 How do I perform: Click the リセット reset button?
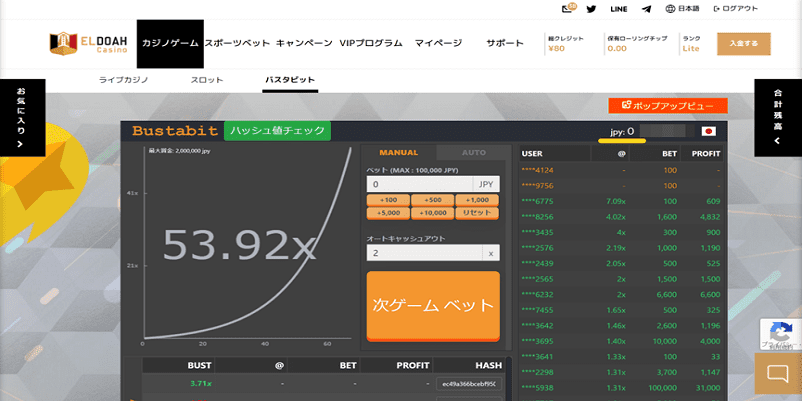[x=477, y=213]
